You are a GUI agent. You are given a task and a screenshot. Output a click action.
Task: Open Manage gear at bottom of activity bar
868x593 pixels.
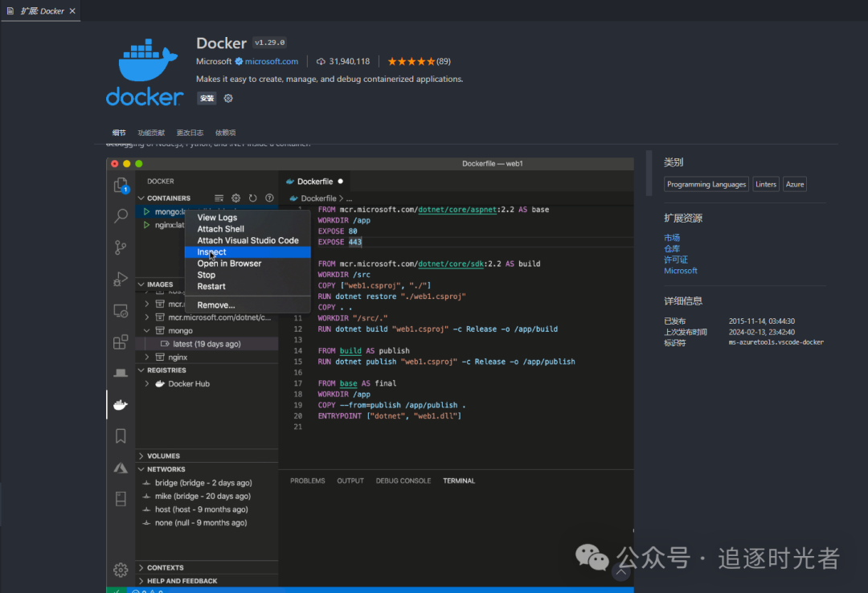(121, 570)
